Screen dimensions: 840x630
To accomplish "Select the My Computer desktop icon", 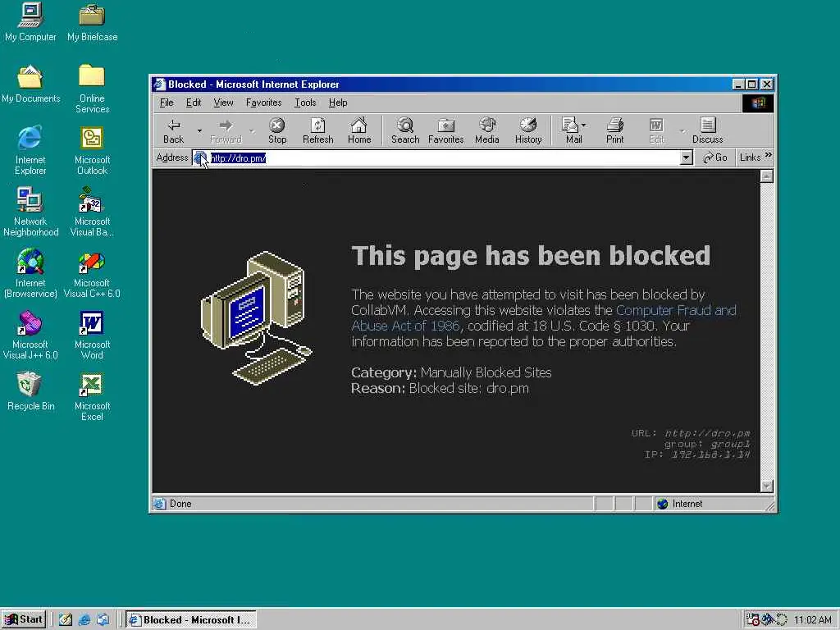I will click(30, 22).
